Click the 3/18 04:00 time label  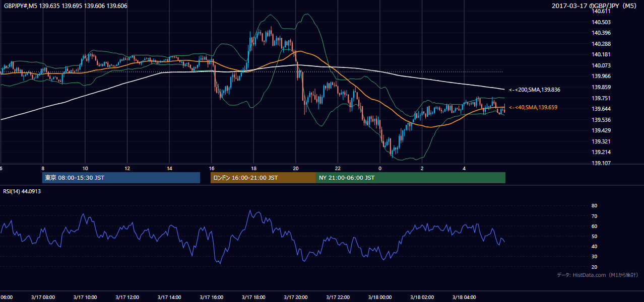tap(464, 297)
